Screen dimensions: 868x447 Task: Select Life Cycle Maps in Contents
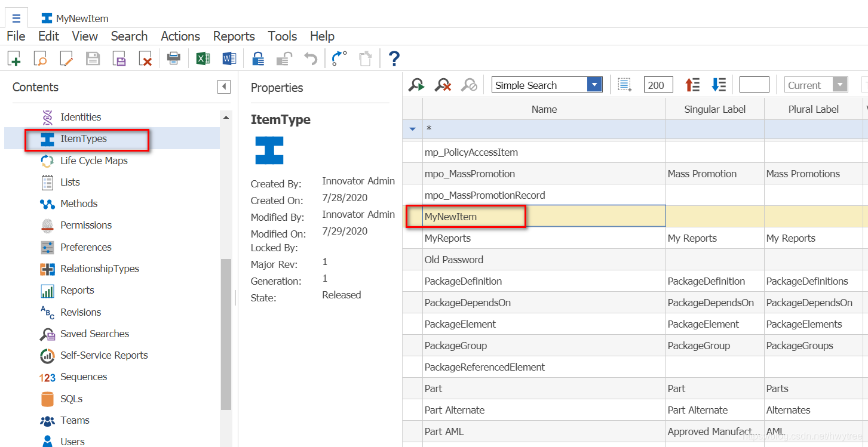click(x=94, y=161)
